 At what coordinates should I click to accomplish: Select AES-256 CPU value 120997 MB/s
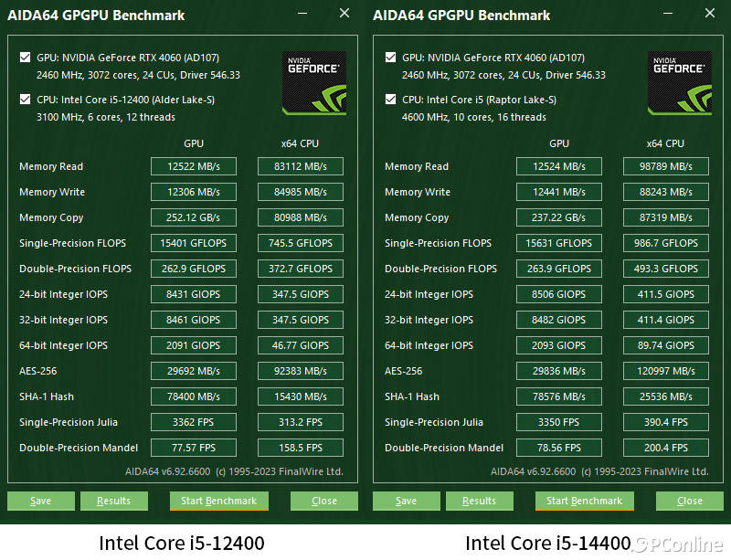[666, 371]
